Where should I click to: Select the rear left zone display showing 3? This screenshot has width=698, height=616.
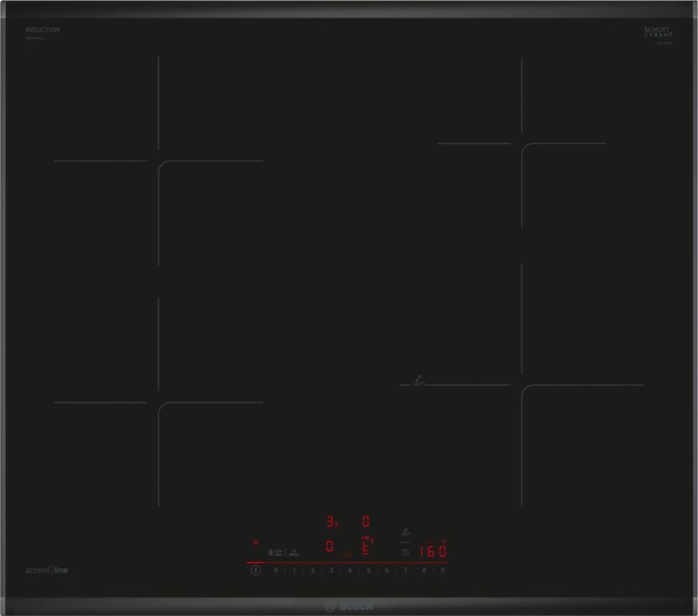tap(331, 522)
